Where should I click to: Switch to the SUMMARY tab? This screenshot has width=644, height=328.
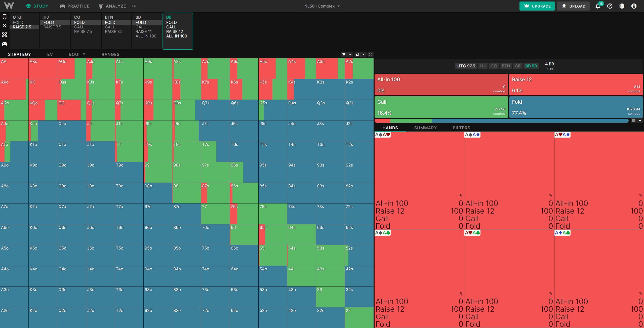(x=425, y=128)
